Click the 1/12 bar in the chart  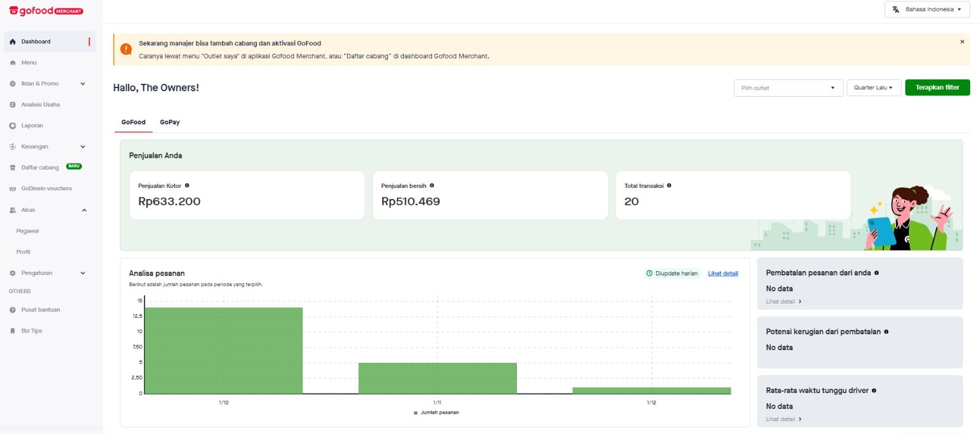tap(652, 391)
